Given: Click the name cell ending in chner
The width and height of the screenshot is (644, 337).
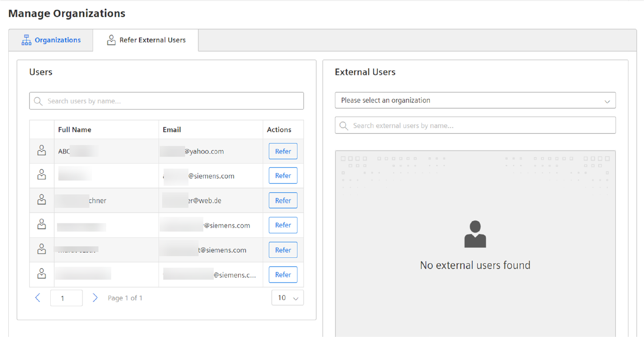Looking at the screenshot, I should (x=106, y=201).
